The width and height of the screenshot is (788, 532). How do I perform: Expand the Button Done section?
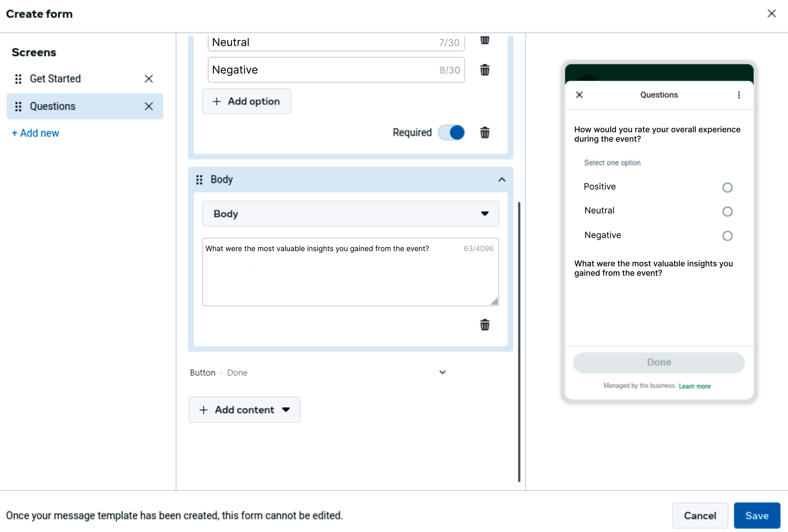point(442,372)
